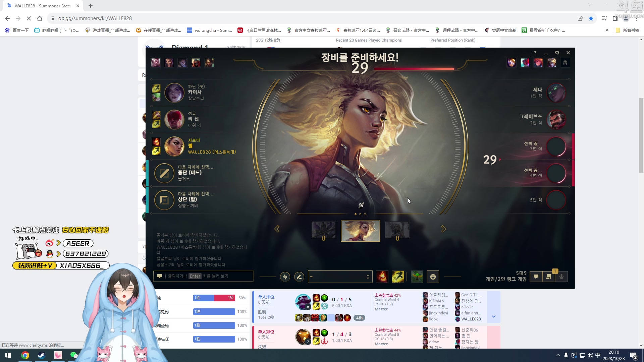Click the op.gg address bar
644x362 pixels.
(312, 18)
